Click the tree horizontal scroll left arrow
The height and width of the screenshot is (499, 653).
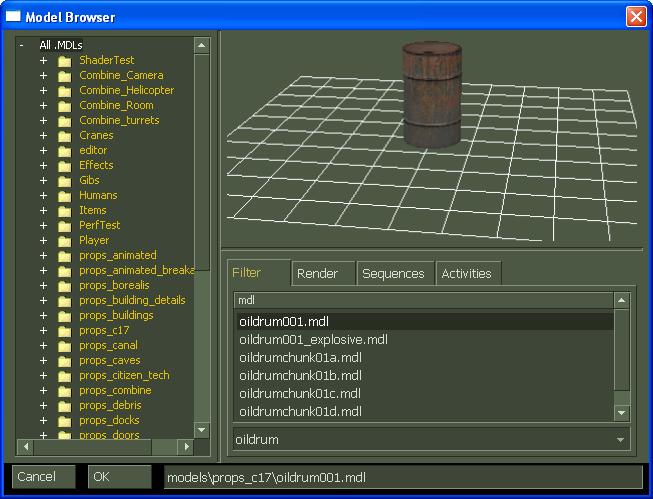(26, 447)
